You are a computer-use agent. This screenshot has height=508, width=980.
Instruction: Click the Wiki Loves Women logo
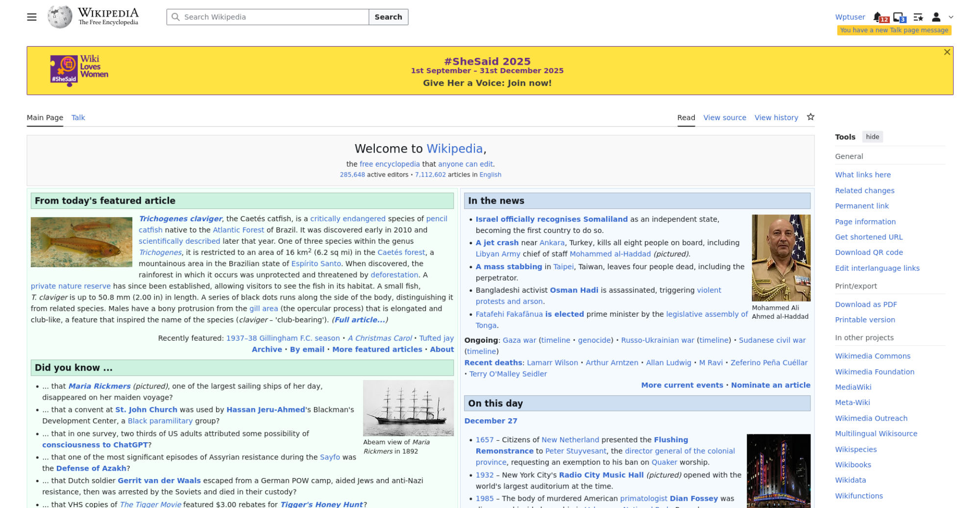(x=79, y=70)
